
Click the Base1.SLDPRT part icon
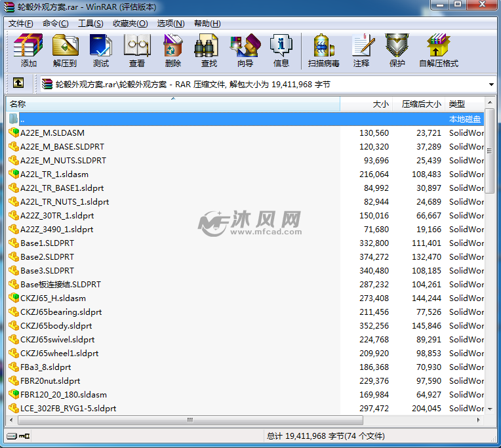point(14,243)
